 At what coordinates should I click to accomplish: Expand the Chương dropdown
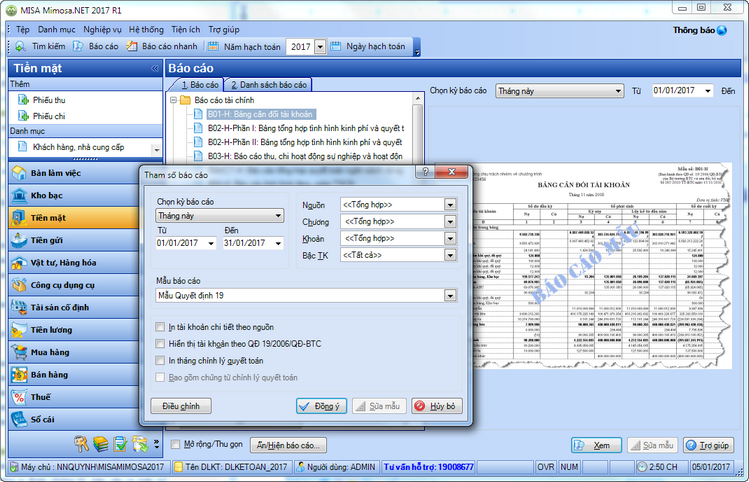[450, 222]
